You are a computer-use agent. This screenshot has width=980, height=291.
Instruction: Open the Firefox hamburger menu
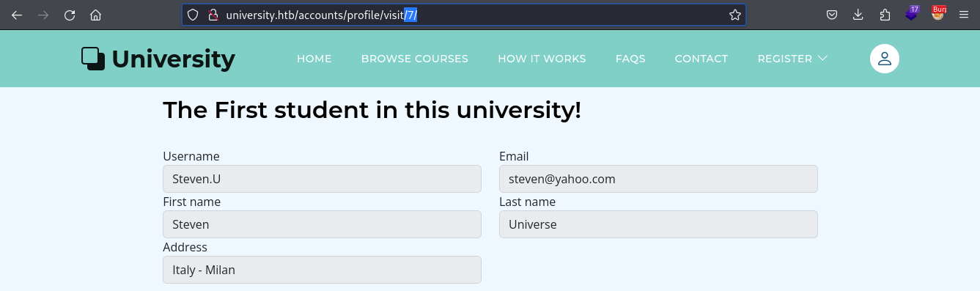coord(964,15)
